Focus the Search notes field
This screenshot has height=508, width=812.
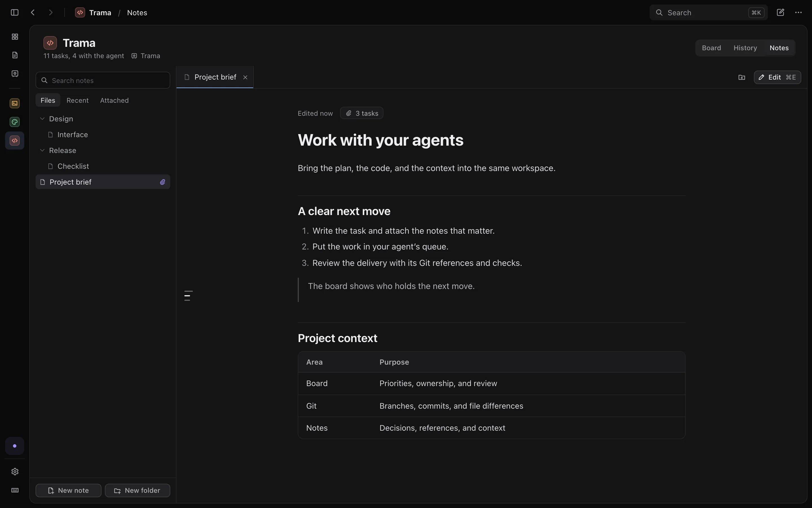(103, 80)
